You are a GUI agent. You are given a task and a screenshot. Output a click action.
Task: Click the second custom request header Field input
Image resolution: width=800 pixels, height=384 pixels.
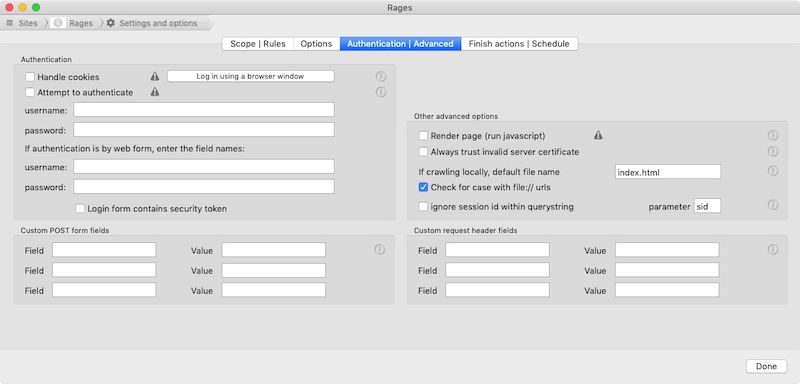[497, 270]
